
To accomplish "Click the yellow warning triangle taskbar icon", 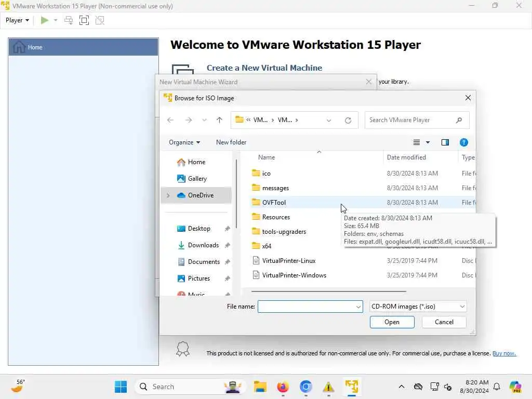I will coord(328,387).
